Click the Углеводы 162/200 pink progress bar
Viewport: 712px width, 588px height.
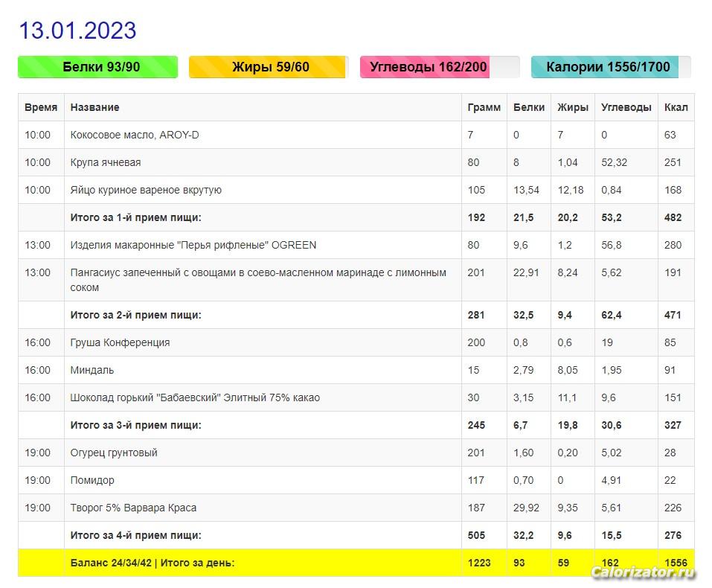(x=439, y=67)
